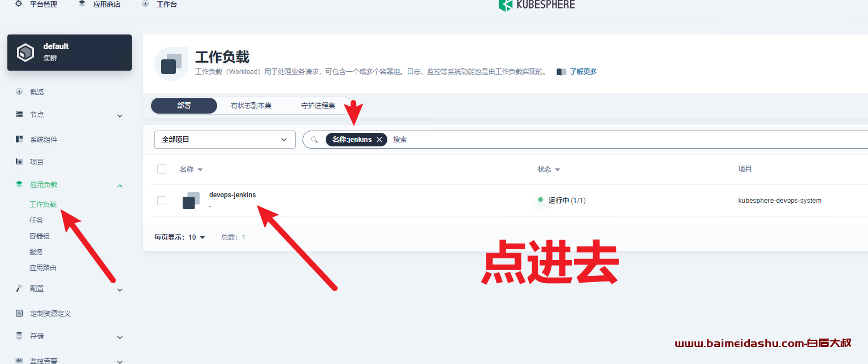Click the 总数: 1 total count

click(233, 237)
